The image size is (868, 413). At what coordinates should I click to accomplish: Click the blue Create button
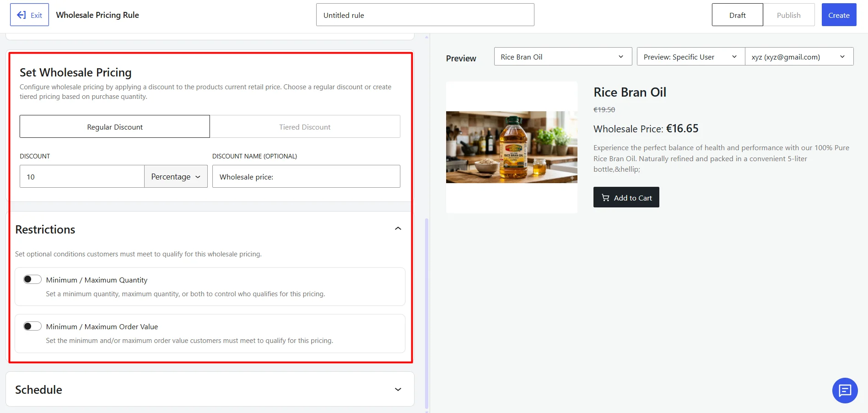(839, 15)
